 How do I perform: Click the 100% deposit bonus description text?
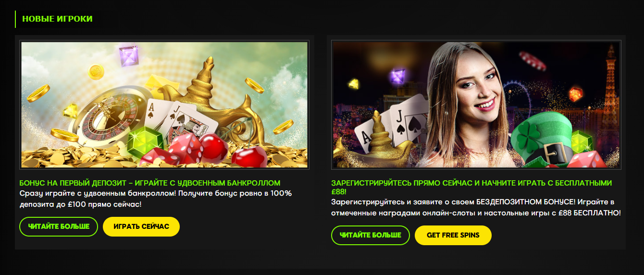[x=156, y=199]
